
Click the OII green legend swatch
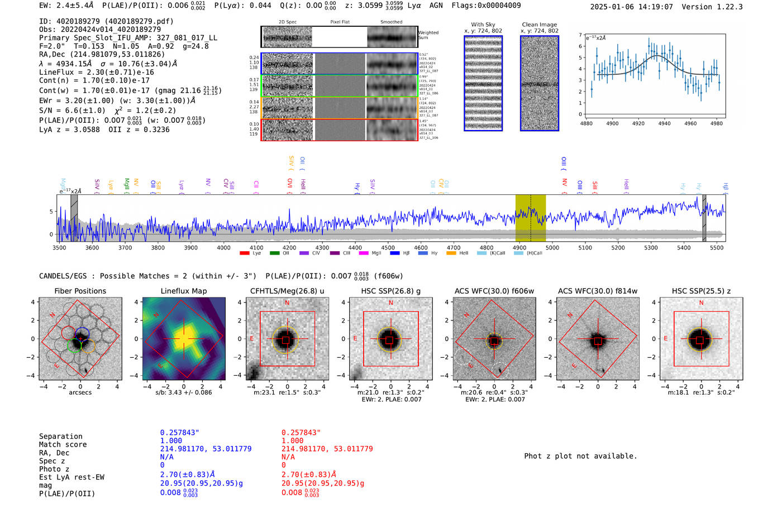coord(274,253)
